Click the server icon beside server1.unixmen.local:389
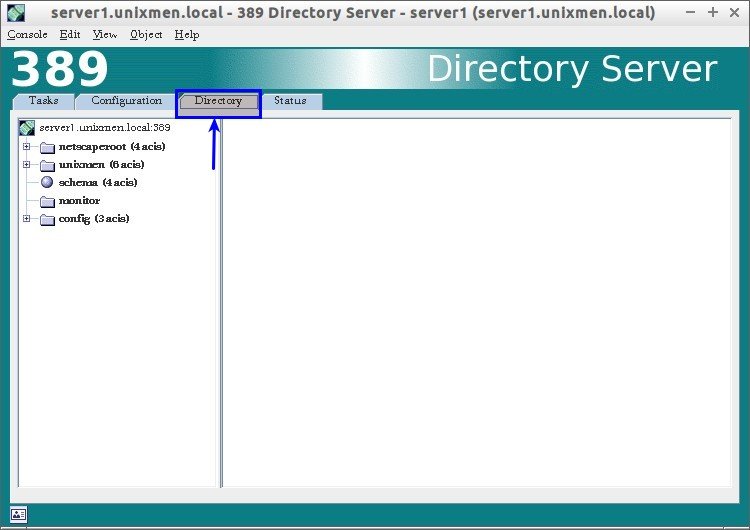750x530 pixels. 27,128
